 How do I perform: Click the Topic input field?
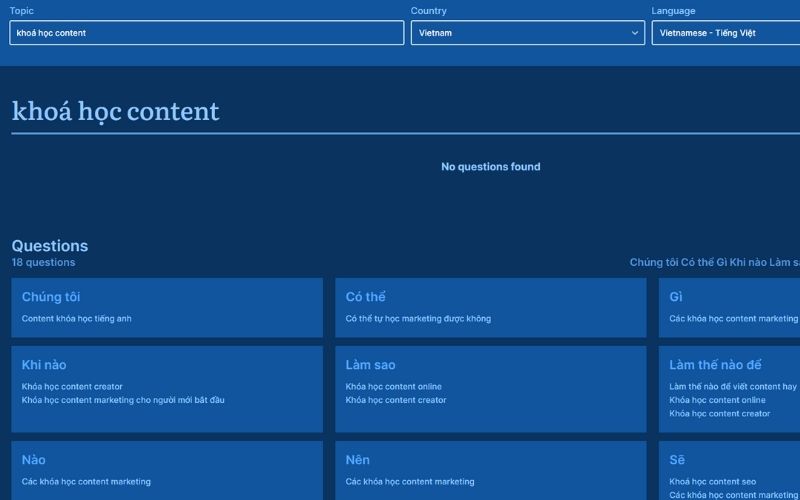206,33
